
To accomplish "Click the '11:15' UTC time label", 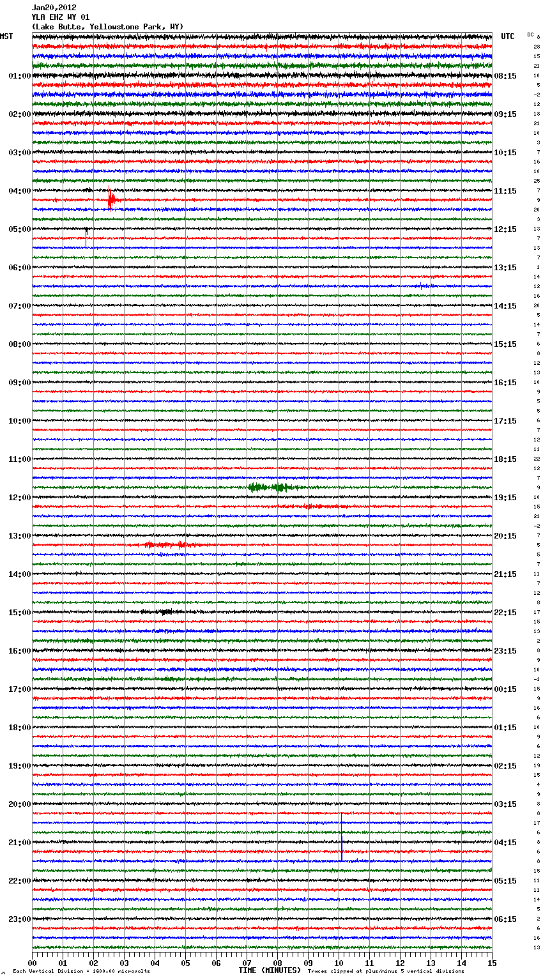I will [505, 191].
